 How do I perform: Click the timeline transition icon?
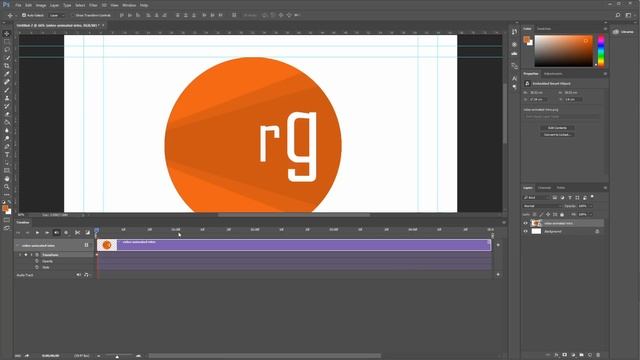click(x=87, y=232)
